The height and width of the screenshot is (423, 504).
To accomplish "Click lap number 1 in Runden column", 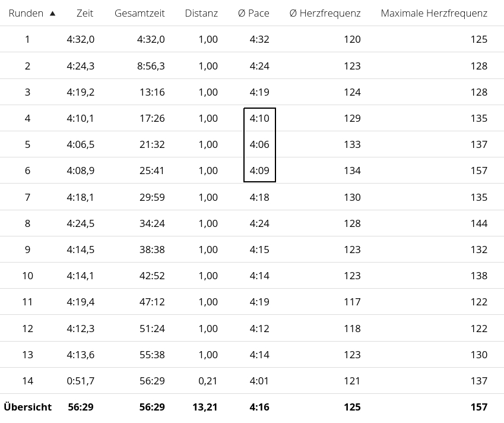I will (27, 39).
